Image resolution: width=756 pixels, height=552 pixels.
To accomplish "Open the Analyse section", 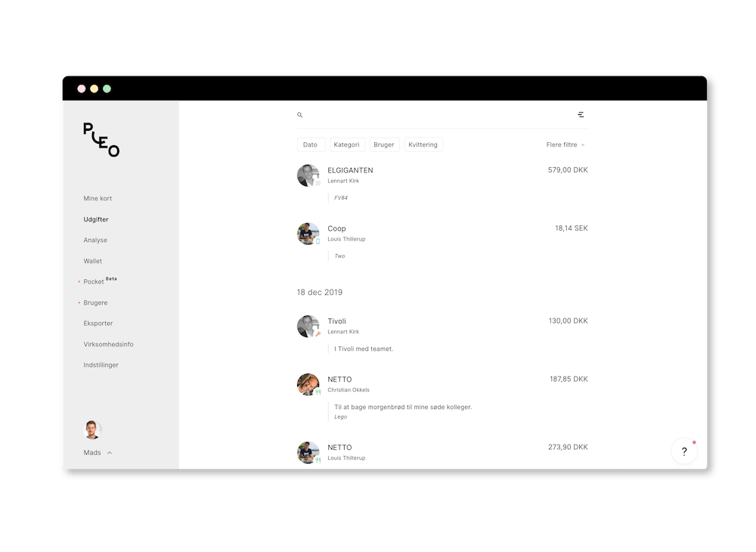I will click(x=95, y=240).
